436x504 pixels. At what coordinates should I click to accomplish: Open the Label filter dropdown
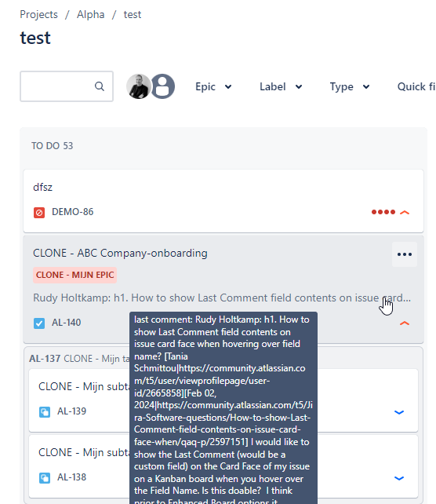tap(281, 86)
